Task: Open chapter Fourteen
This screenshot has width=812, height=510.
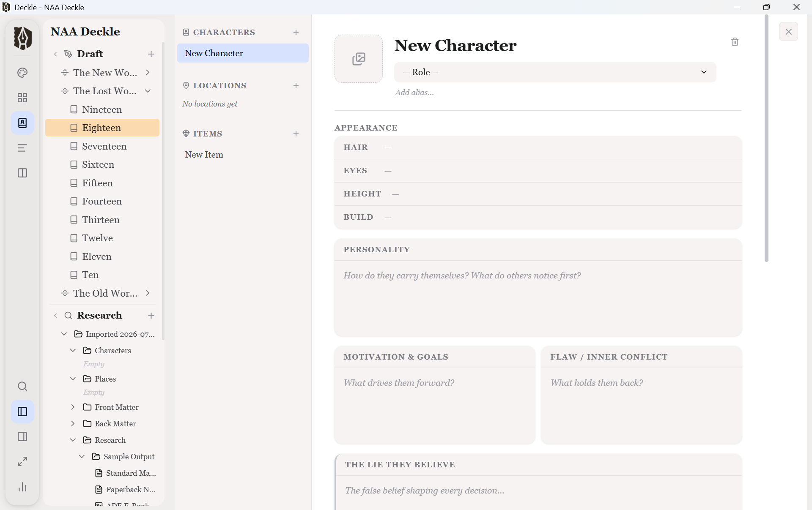Action: pyautogui.click(x=102, y=201)
